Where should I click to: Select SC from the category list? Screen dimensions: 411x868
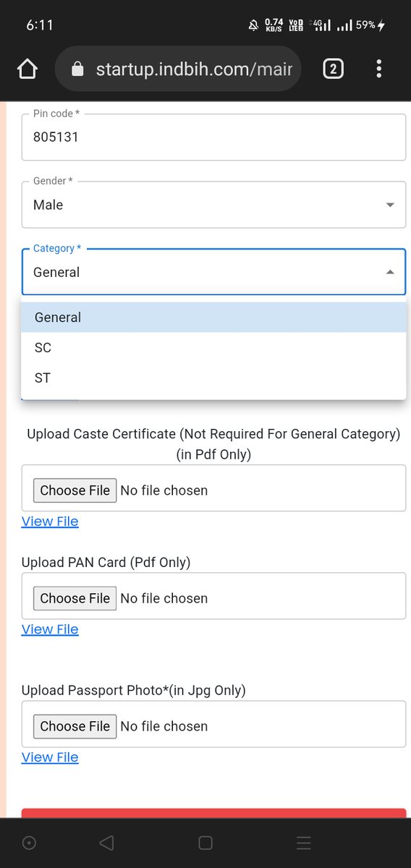pos(213,348)
